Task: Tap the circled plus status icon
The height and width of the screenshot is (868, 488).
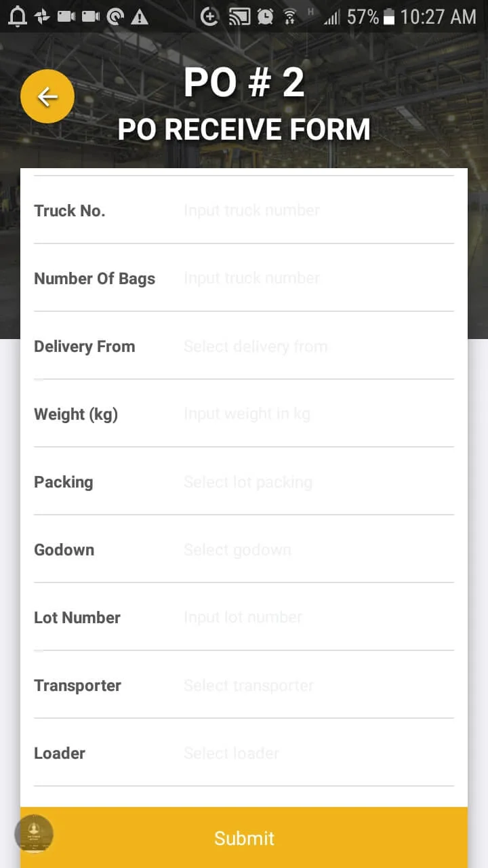Action: pyautogui.click(x=210, y=16)
